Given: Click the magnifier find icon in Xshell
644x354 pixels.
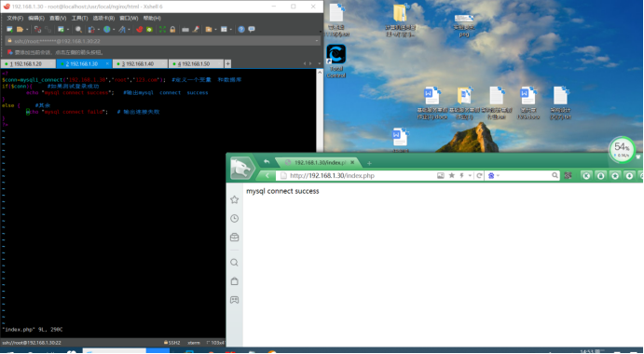Looking at the screenshot, I should pyautogui.click(x=78, y=29).
